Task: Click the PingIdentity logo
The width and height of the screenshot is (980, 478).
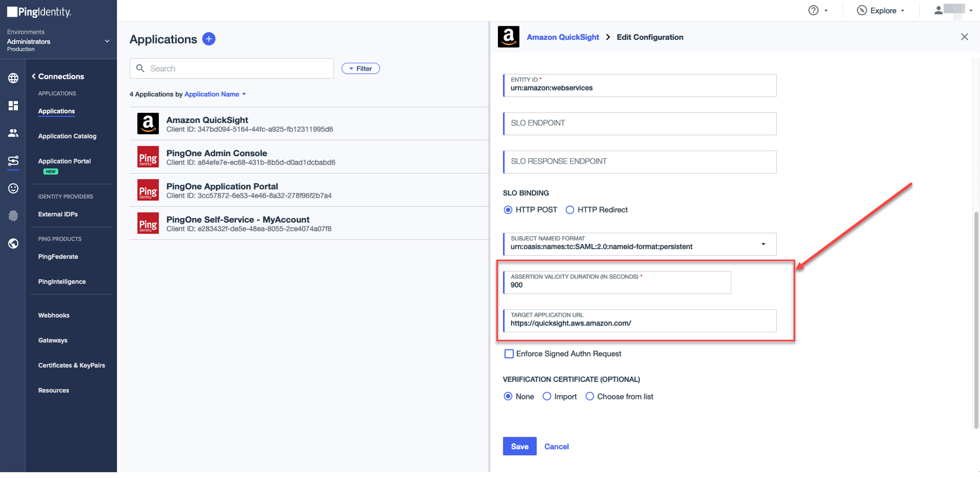Action: click(39, 12)
